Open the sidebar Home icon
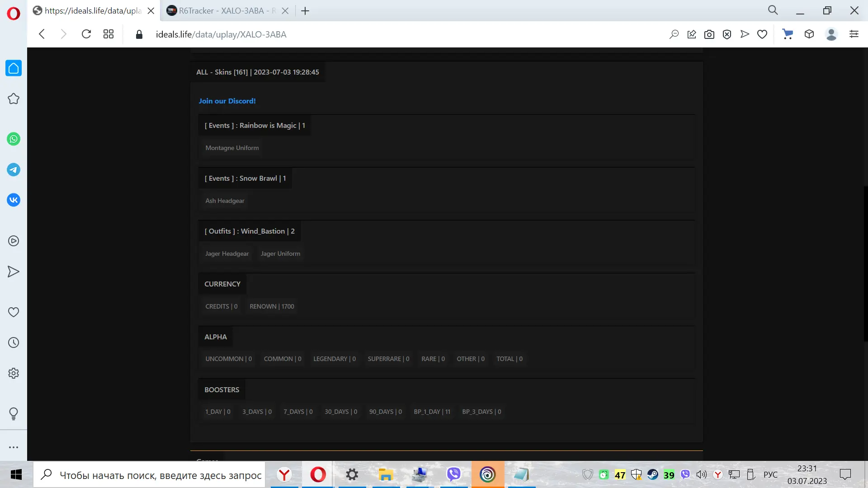Screen dimensions: 868x488 (x=14, y=68)
